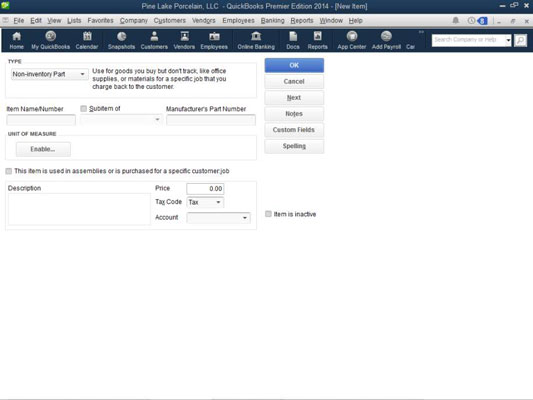Open Online Banking icon
Image resolution: width=533 pixels, height=400 pixels.
tap(256, 40)
